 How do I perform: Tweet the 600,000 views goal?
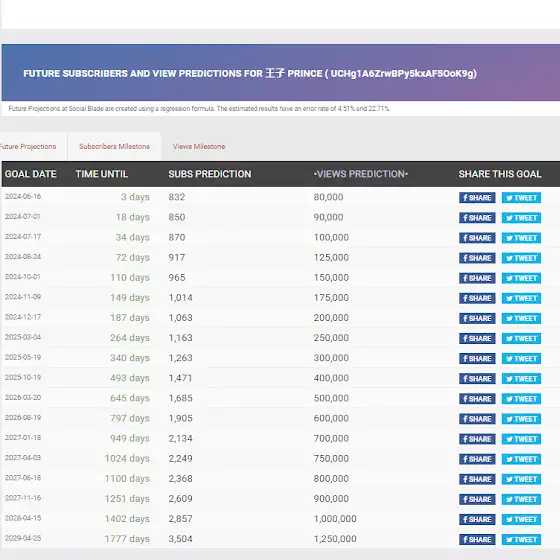tap(521, 419)
